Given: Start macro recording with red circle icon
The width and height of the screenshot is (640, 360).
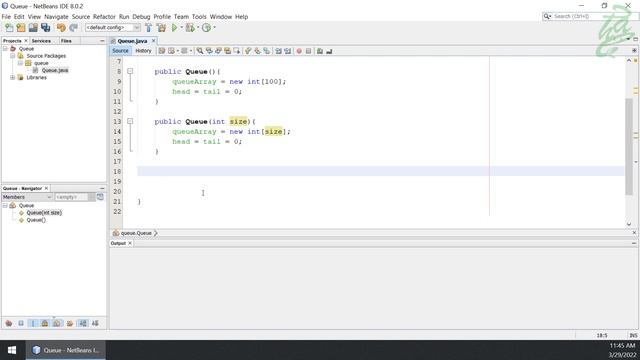Looking at the screenshot, I should click(299, 51).
